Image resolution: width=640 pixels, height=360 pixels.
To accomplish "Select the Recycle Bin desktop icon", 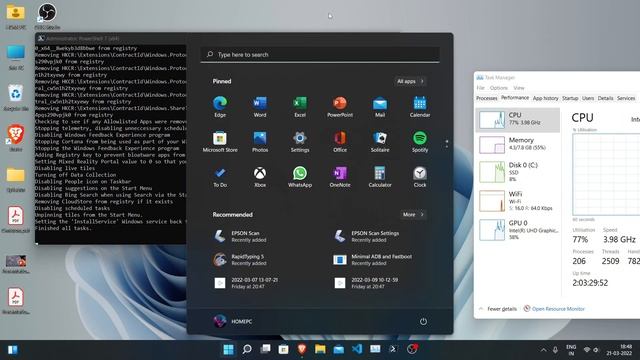I will (x=16, y=98).
